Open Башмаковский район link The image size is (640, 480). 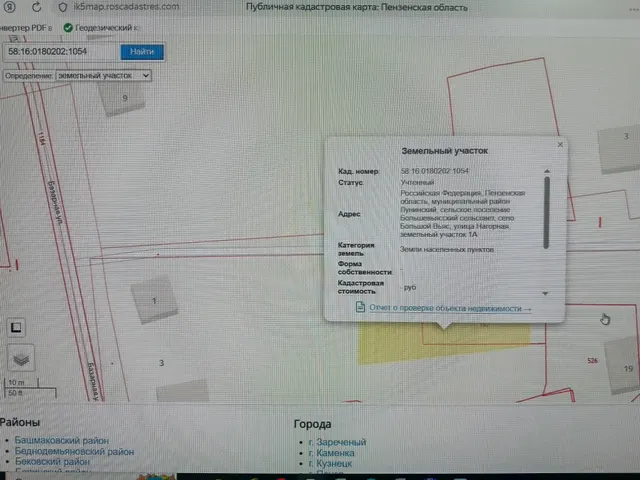62,440
